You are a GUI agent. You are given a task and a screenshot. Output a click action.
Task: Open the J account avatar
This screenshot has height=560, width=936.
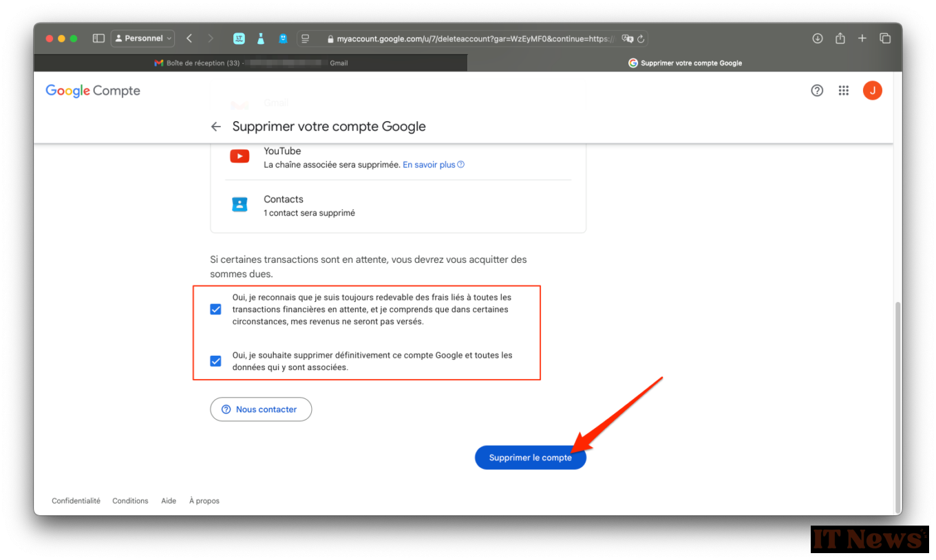click(873, 90)
